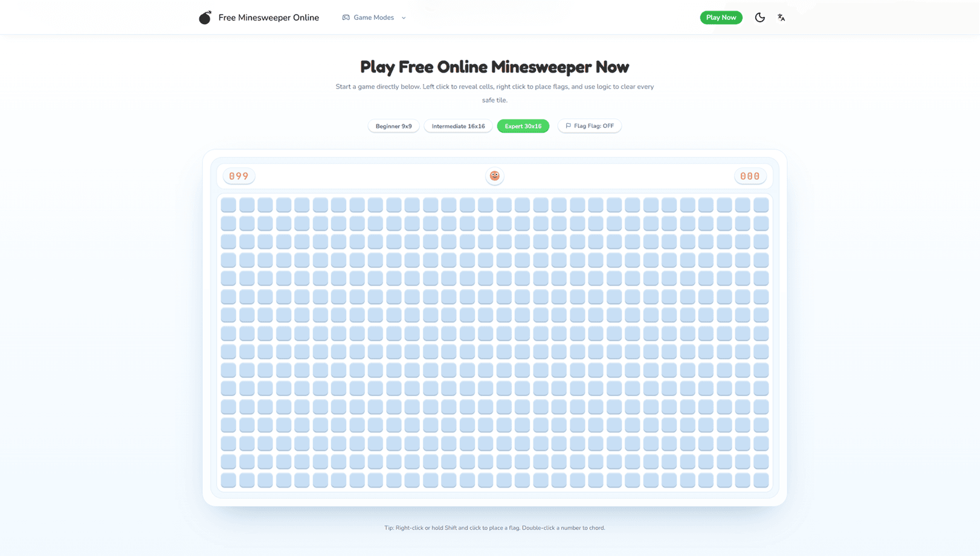Expand the chevron next to Game Modes
The width and height of the screenshot is (980, 556).
(403, 18)
